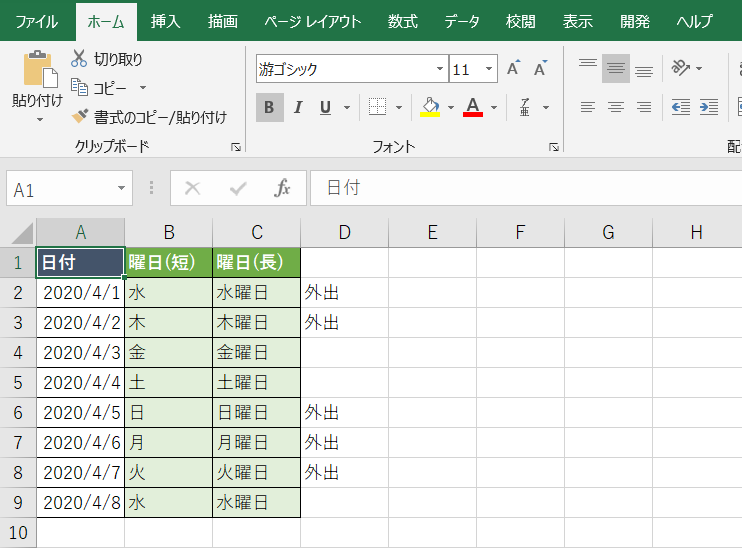Select column D header

(x=344, y=233)
